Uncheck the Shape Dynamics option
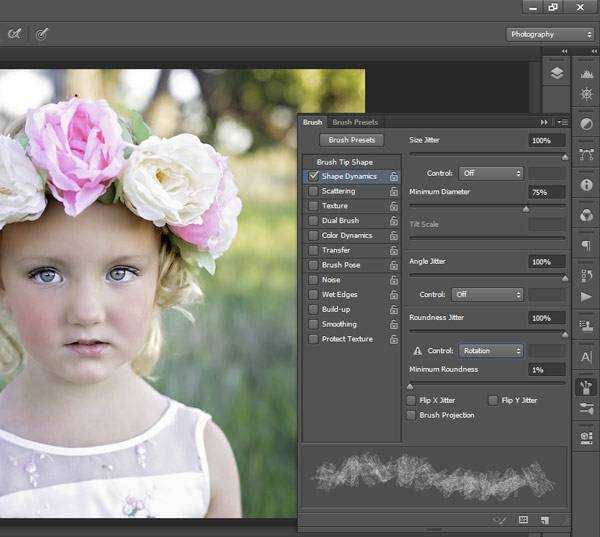Image resolution: width=600 pixels, height=537 pixels. (x=313, y=176)
